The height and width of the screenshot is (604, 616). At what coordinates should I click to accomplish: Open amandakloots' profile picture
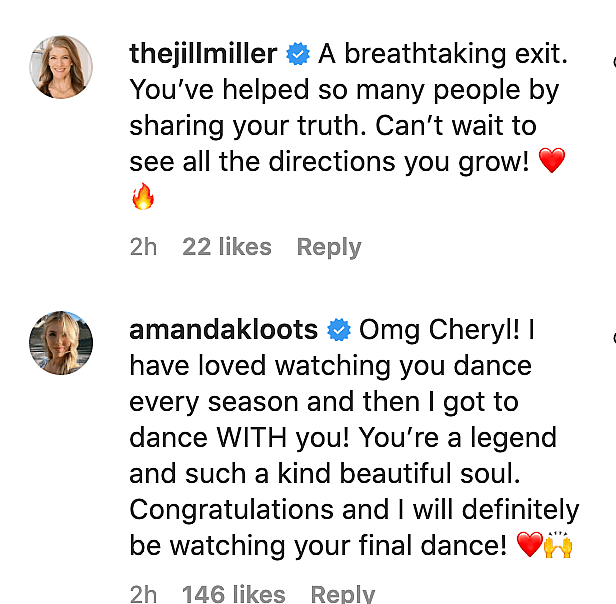pyautogui.click(x=61, y=342)
